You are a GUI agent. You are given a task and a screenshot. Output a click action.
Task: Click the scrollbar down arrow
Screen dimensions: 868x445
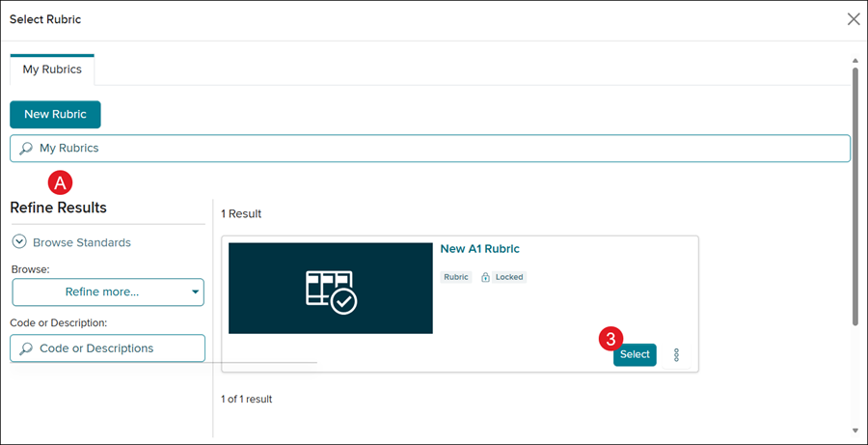(854, 430)
